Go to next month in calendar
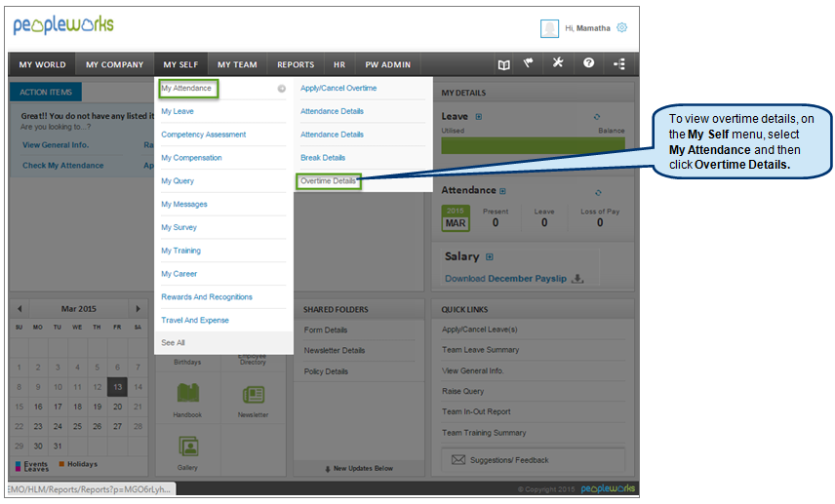835x504 pixels. pyautogui.click(x=138, y=309)
